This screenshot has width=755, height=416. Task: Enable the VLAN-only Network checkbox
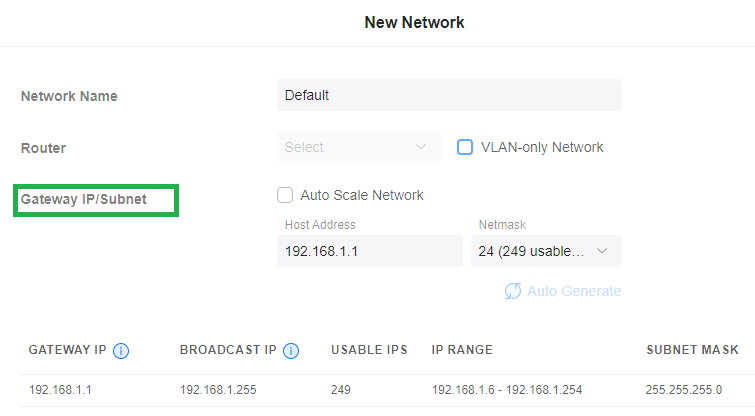(465, 147)
